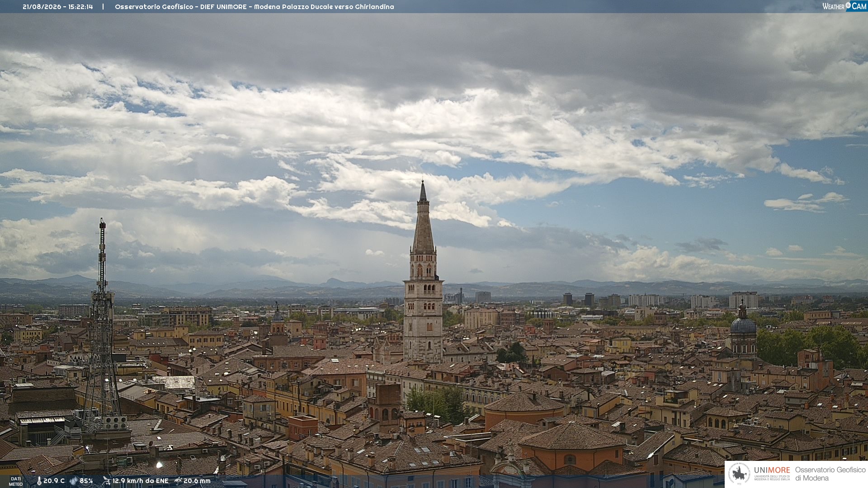Click the blue church dome

[x=743, y=325]
